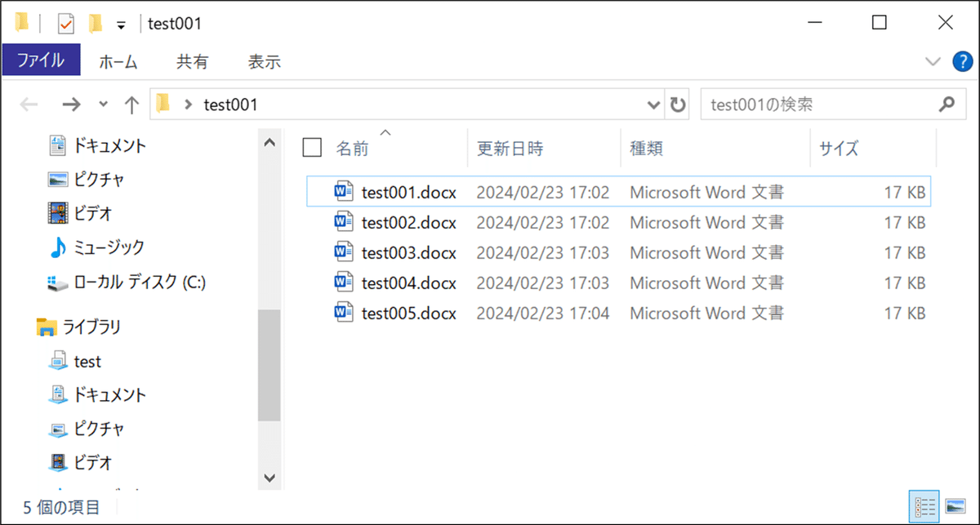The width and height of the screenshot is (980, 525).
Task: Click the ミュージック note icon
Action: click(58, 247)
